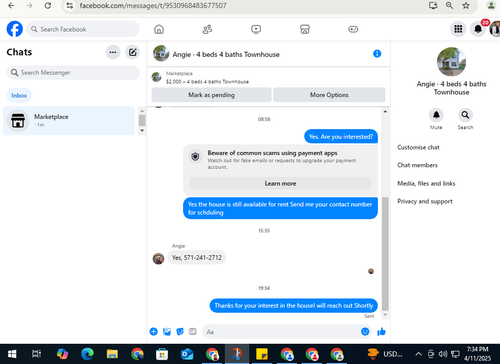This screenshot has width=500, height=364.
Task: Open site information icon beside URL
Action: coord(70,6)
